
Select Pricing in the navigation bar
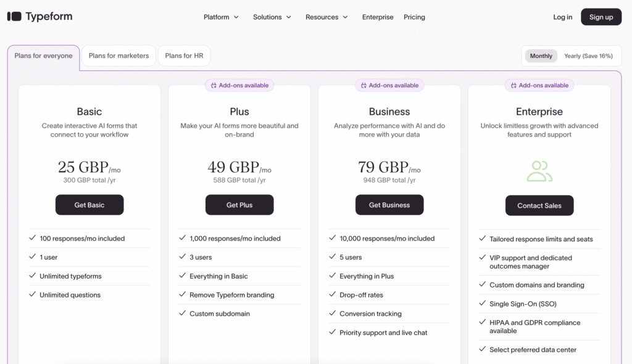pyautogui.click(x=414, y=17)
